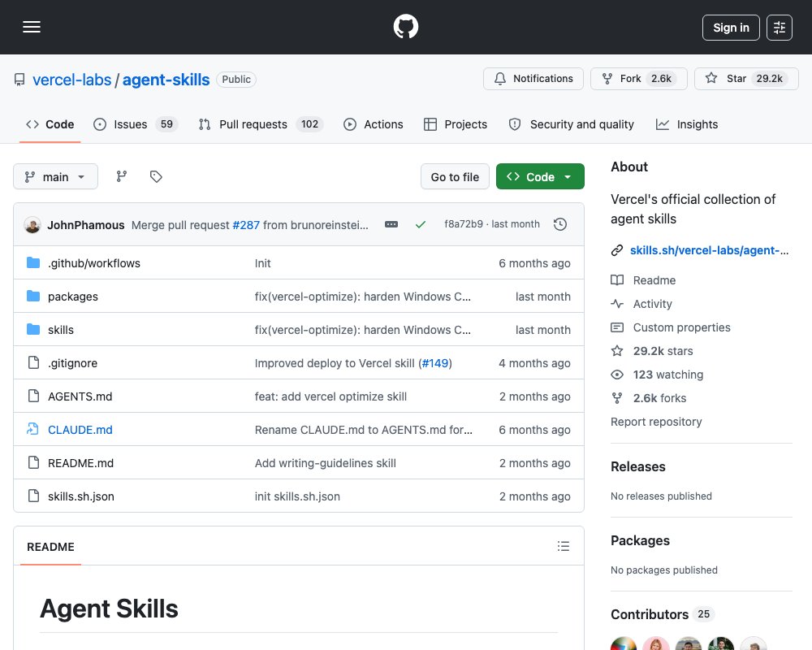
Task: Open the Contributors 25 link
Action: pyautogui.click(x=663, y=614)
